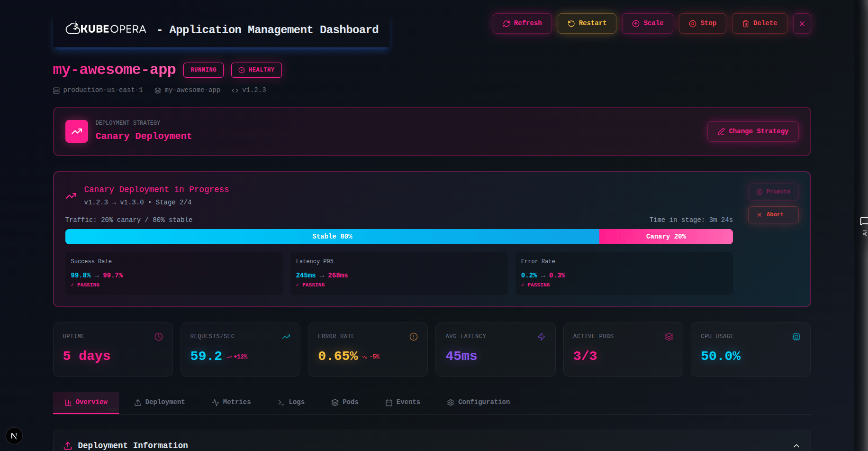Image resolution: width=868 pixels, height=451 pixels.
Task: Click the Restart action in the header
Action: pyautogui.click(x=587, y=23)
